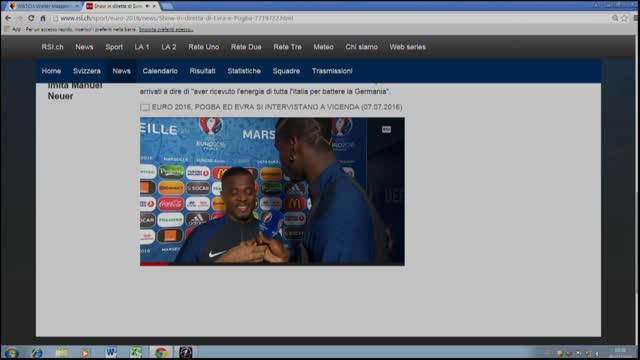The height and width of the screenshot is (360, 640).
Task: Open the media player taskbar icon
Action: coord(85,353)
